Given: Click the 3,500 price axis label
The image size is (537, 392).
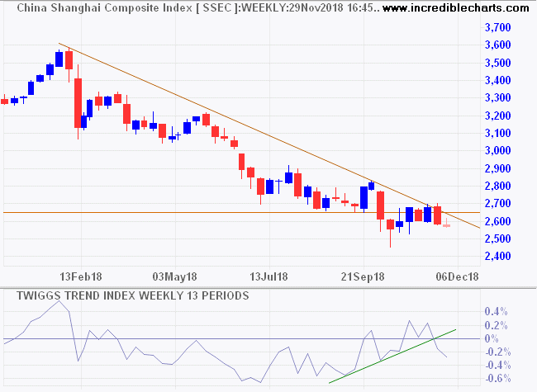Looking at the screenshot, I should click(x=497, y=63).
